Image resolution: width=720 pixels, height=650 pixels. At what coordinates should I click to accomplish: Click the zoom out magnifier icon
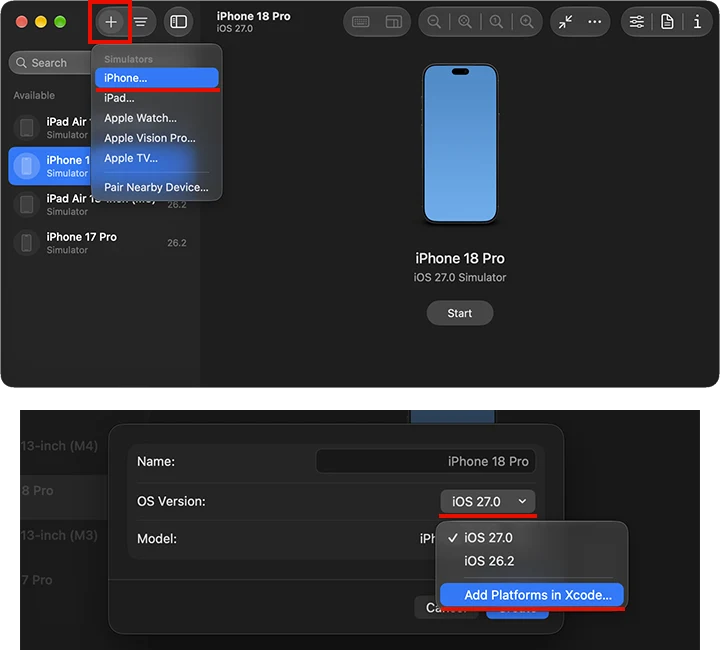coord(434,22)
